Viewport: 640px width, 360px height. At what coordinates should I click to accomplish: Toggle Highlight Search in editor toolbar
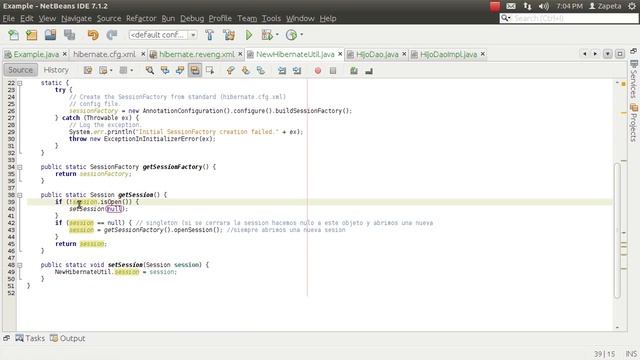pos(195,71)
